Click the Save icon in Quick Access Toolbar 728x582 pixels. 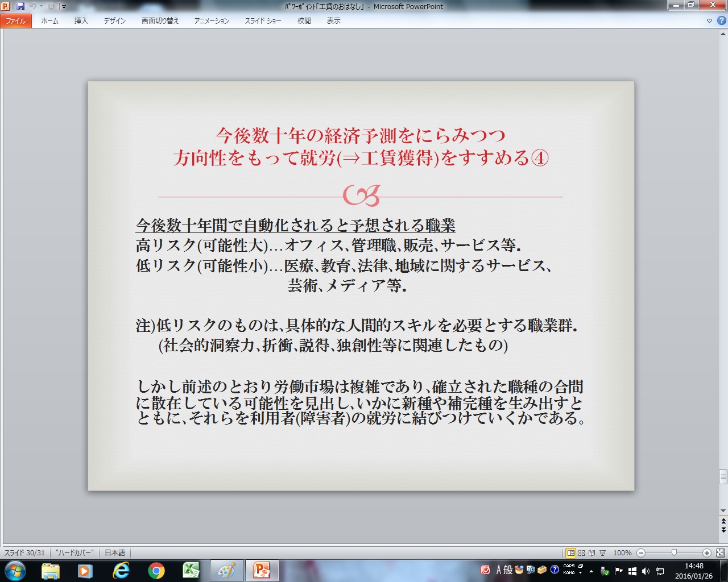click(x=20, y=6)
